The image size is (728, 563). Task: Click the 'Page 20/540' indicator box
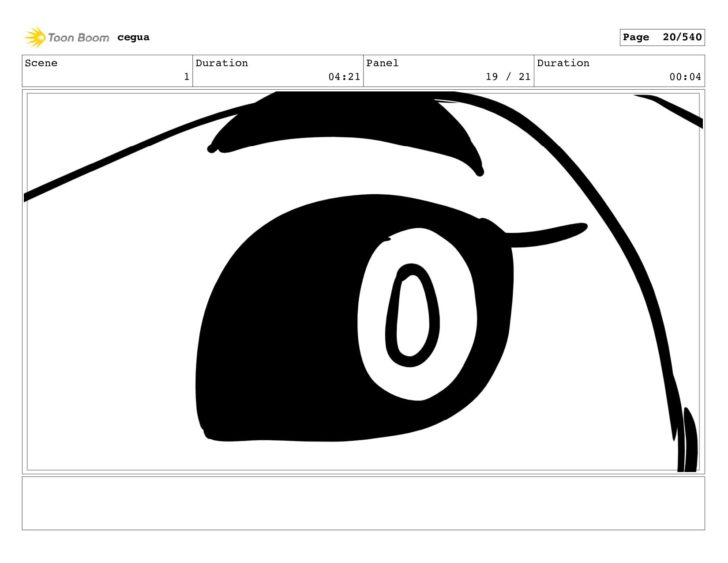click(x=662, y=38)
